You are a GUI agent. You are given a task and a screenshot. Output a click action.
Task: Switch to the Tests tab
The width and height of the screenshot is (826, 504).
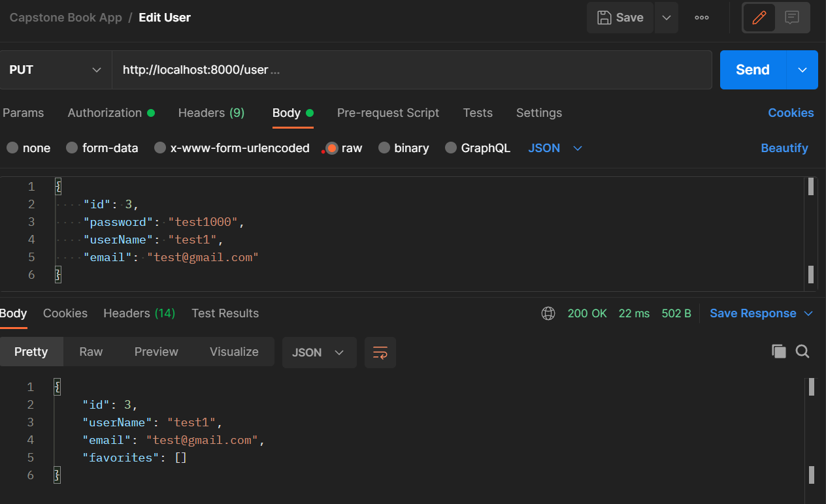pos(478,113)
